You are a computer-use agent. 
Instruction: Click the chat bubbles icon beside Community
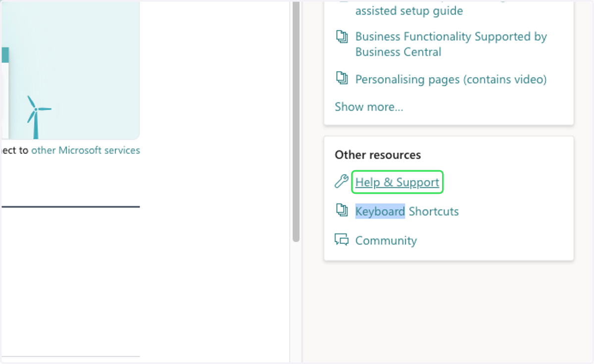click(342, 240)
